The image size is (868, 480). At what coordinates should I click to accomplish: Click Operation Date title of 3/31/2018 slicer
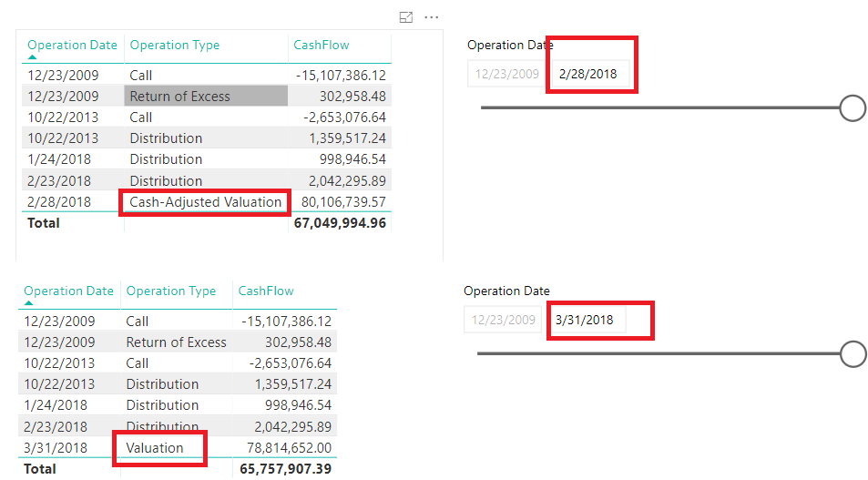[x=506, y=291]
